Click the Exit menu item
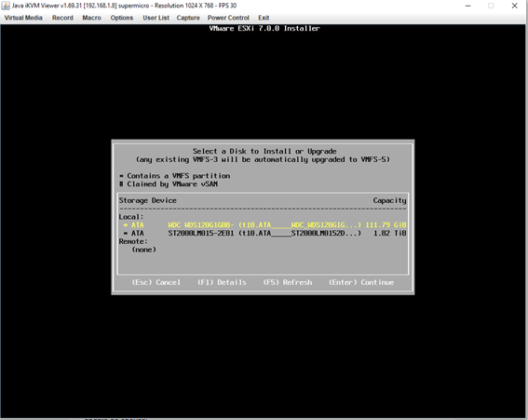528x420 pixels. 264,18
